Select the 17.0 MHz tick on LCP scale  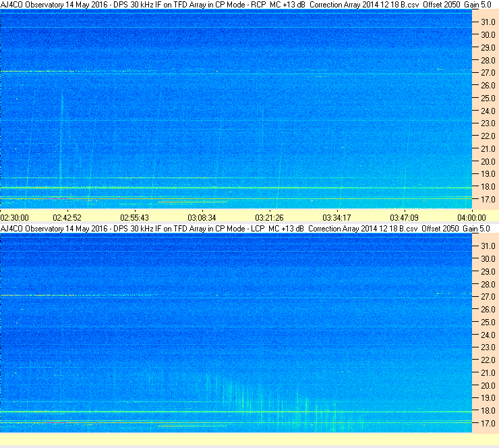[488, 424]
